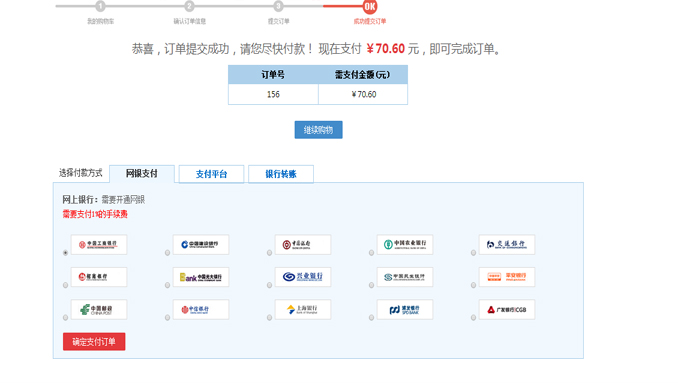Viewport: 678px width, 383px height.
Task: Click the 招商银行 bank logo
Action: coord(99,277)
